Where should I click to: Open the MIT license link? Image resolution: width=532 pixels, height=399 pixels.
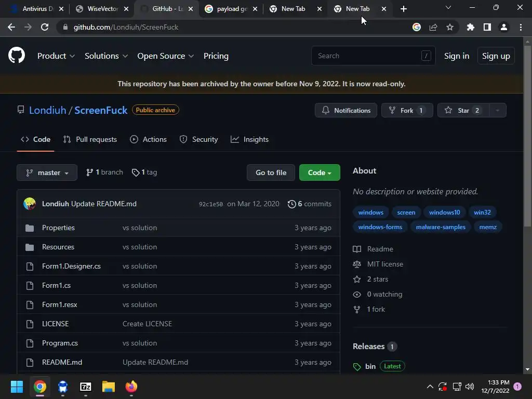[385, 264]
